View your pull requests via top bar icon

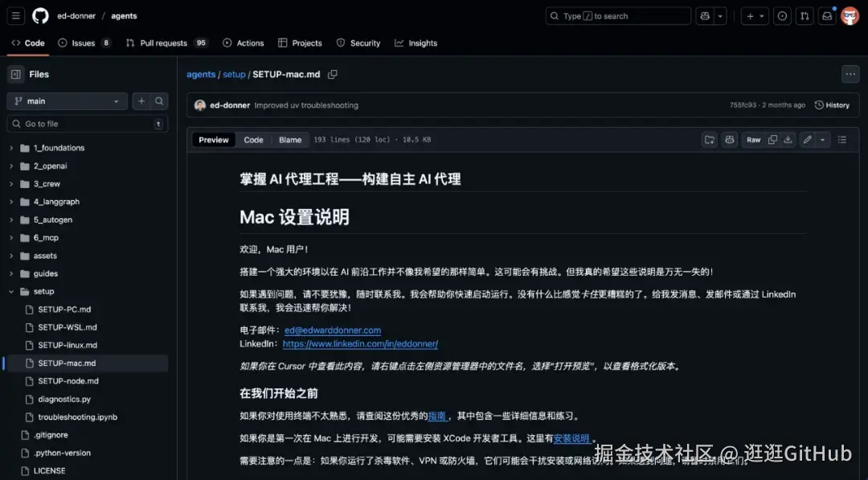805,15
